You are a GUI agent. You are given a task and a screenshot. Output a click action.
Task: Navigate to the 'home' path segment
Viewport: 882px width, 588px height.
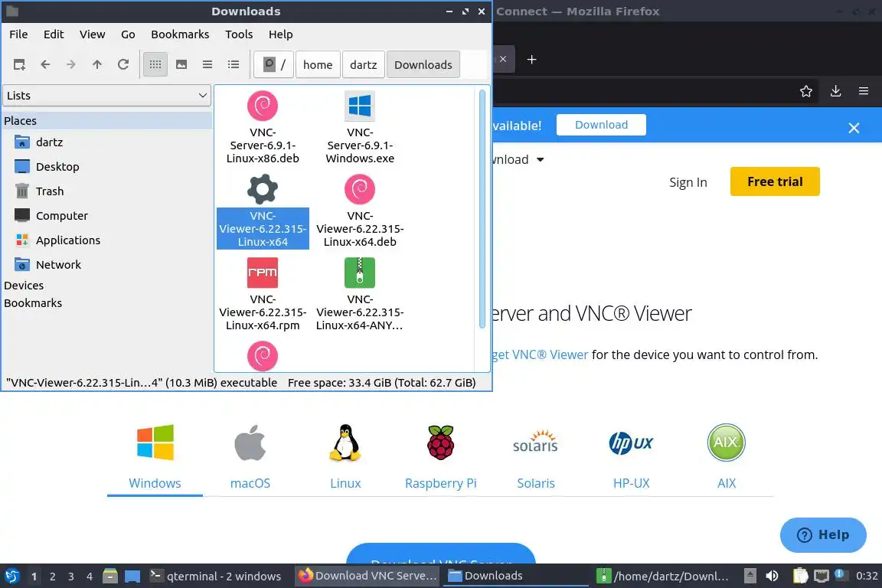[x=318, y=65]
